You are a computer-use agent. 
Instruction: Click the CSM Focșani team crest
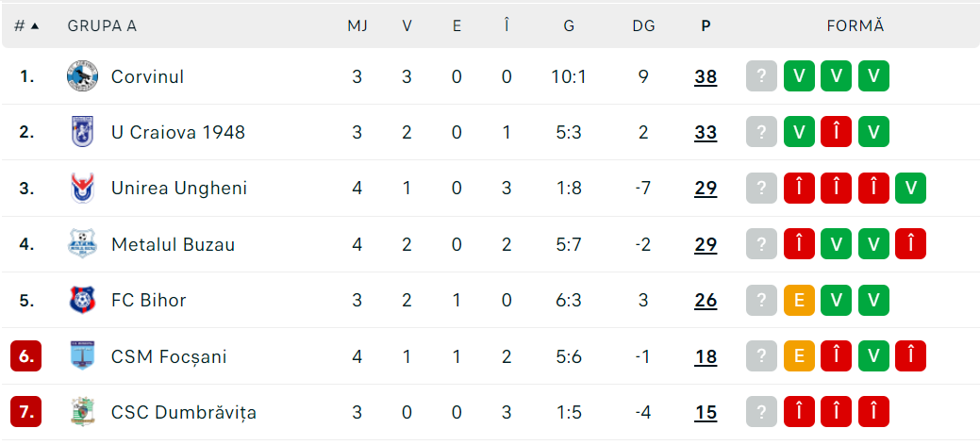[83, 356]
